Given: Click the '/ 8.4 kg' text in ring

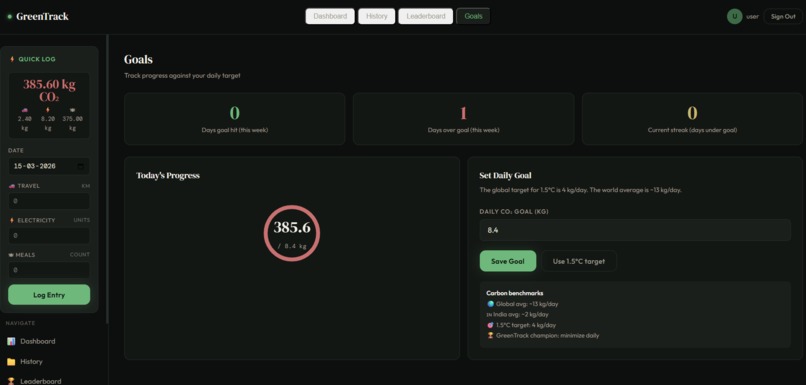Looking at the screenshot, I should point(292,247).
